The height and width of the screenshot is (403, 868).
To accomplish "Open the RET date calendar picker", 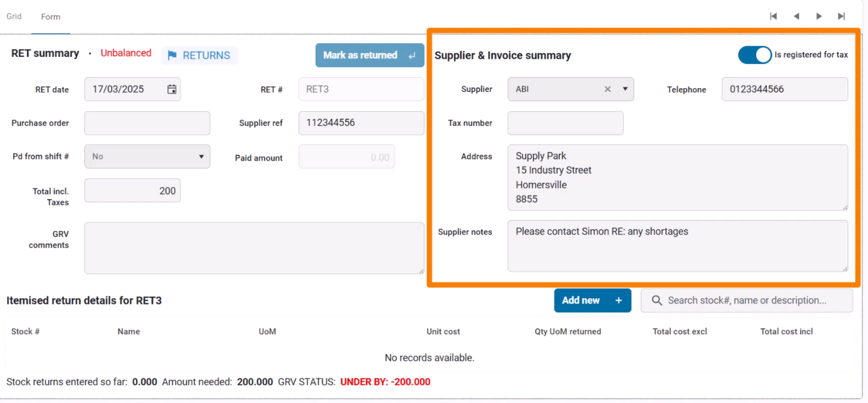I will [x=172, y=89].
